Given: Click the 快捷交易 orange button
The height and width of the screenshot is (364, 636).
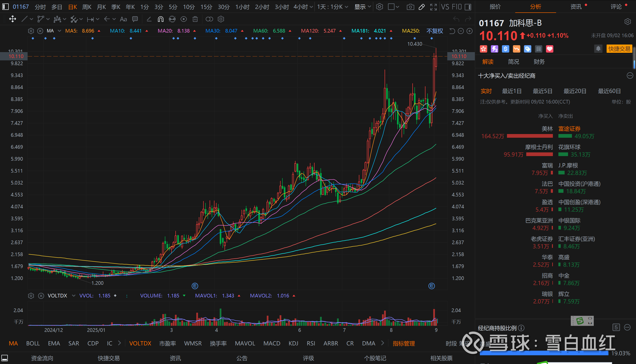Looking at the screenshot, I should (x=619, y=49).
